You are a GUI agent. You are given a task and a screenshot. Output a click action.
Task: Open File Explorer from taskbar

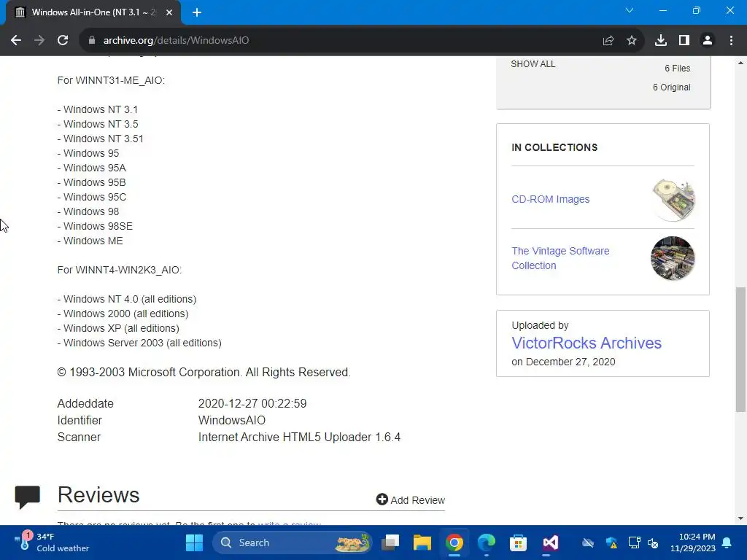[x=422, y=542]
